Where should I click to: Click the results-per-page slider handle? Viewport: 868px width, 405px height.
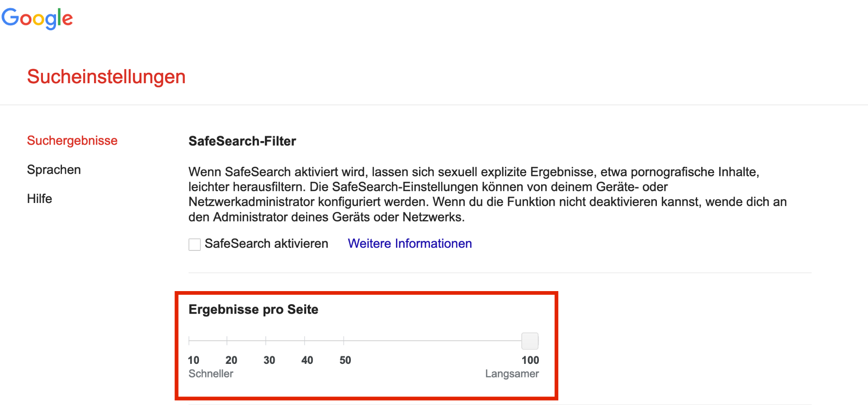tap(530, 341)
